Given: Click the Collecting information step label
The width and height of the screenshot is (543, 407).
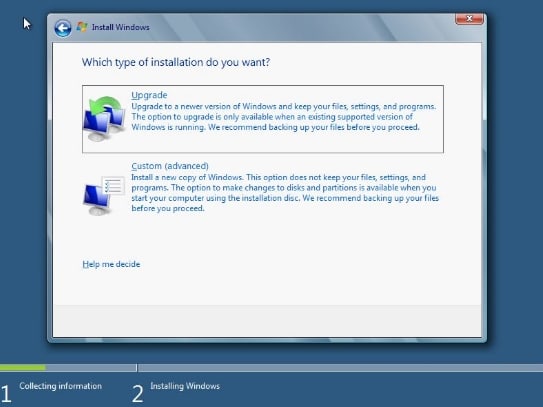Looking at the screenshot, I should [x=61, y=386].
